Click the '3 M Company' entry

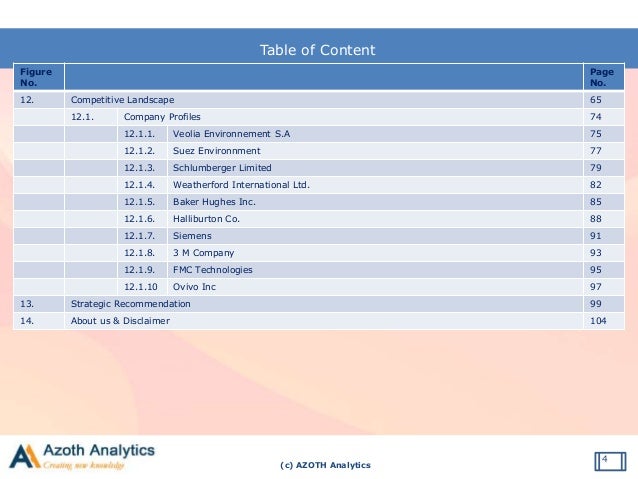click(203, 253)
